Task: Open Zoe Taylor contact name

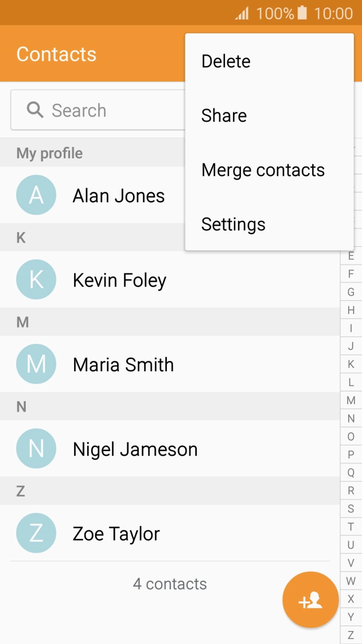Action: point(116,534)
